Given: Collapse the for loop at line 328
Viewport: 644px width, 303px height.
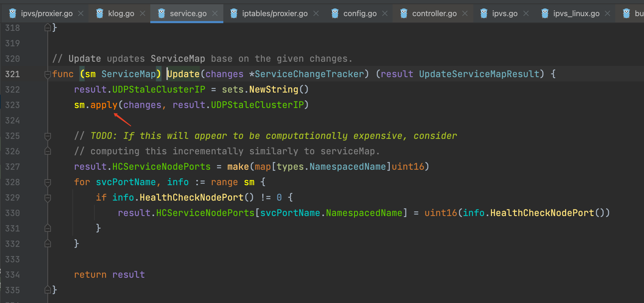Looking at the screenshot, I should point(48,182).
